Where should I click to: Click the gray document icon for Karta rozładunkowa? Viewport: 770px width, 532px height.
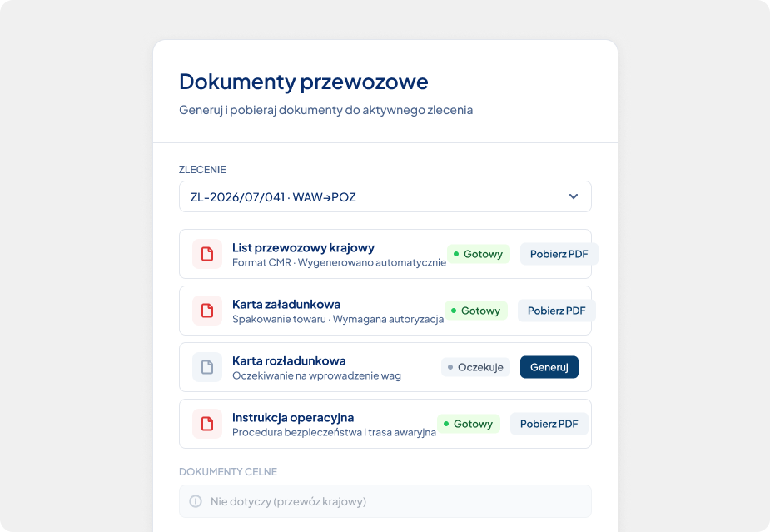[207, 367]
